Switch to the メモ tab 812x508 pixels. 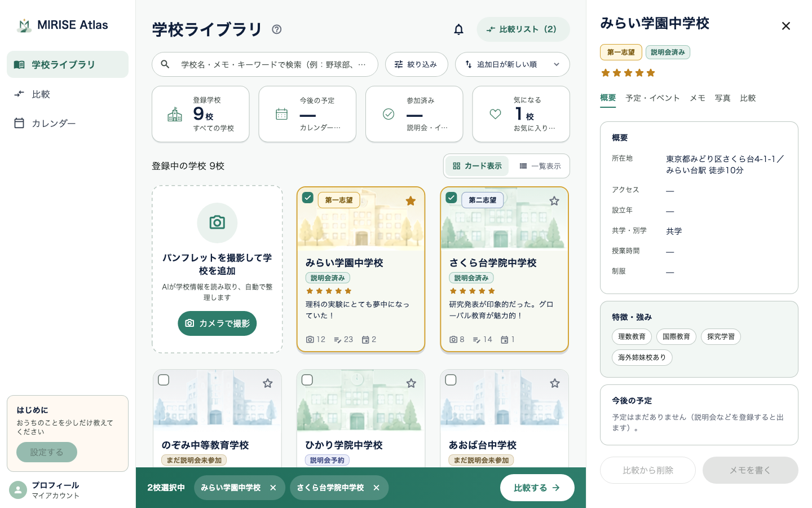pyautogui.click(x=698, y=98)
